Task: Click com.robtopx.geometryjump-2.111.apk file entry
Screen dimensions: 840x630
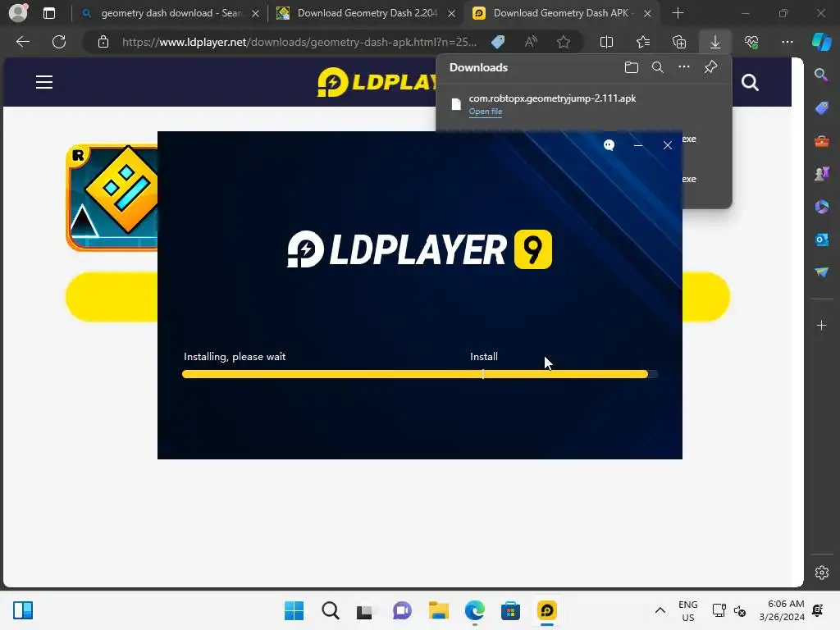Action: (584, 104)
